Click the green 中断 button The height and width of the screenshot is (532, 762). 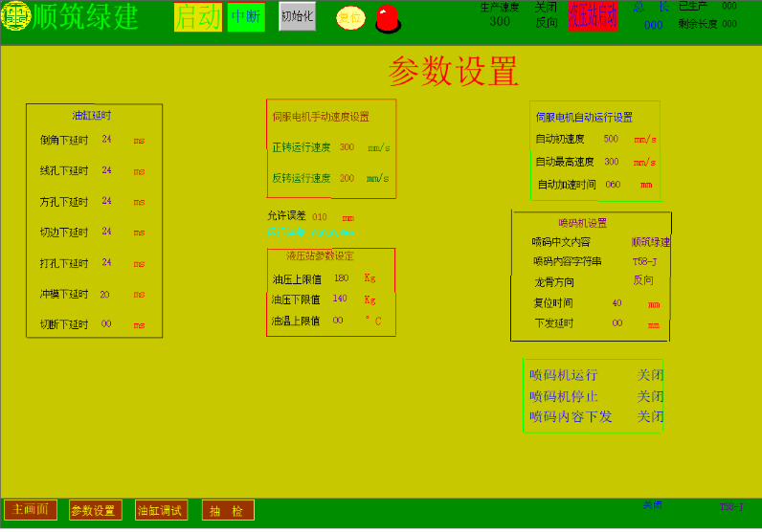point(246,17)
